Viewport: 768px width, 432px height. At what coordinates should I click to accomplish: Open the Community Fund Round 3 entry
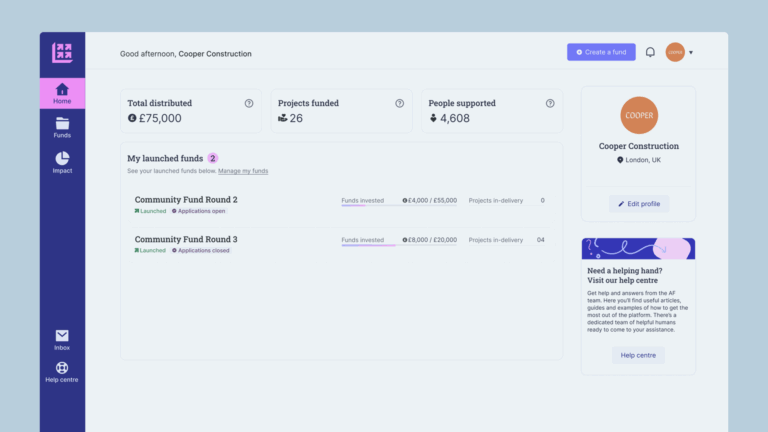[x=186, y=239]
